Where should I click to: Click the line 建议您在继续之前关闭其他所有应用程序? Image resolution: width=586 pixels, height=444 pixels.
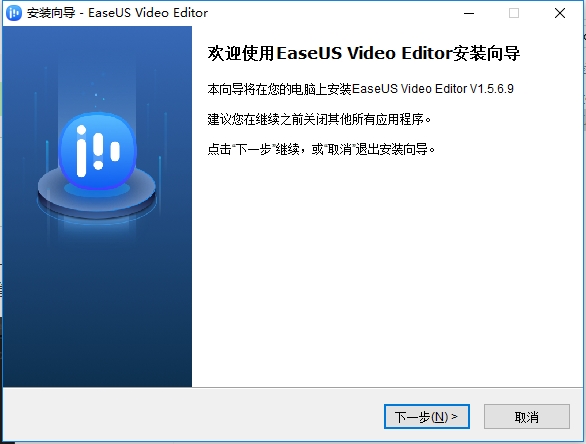[x=320, y=119]
